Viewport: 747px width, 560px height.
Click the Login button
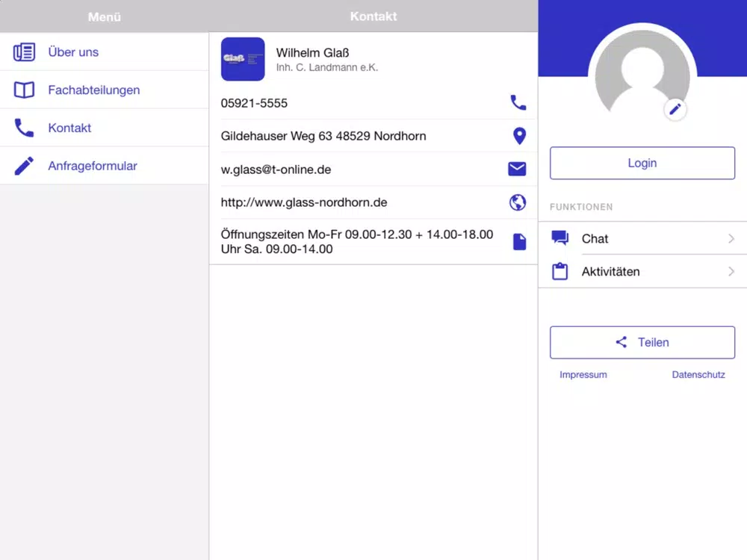[642, 163]
